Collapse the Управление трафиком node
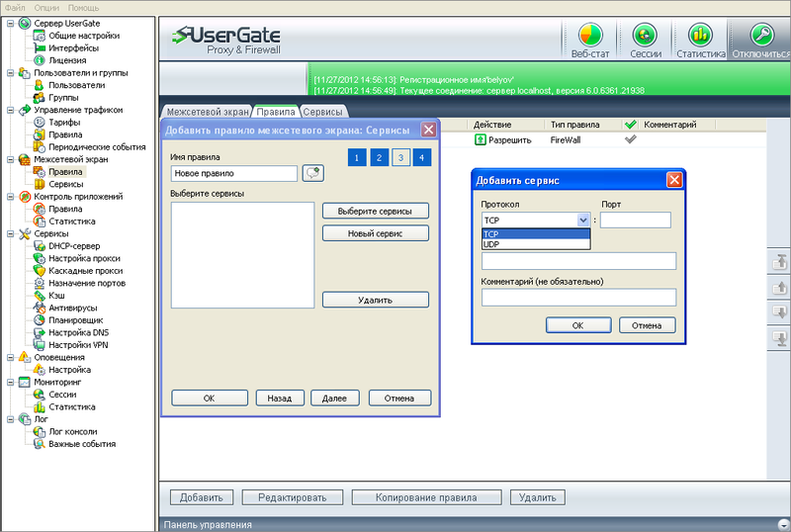The height and width of the screenshot is (532, 791). tap(10, 110)
